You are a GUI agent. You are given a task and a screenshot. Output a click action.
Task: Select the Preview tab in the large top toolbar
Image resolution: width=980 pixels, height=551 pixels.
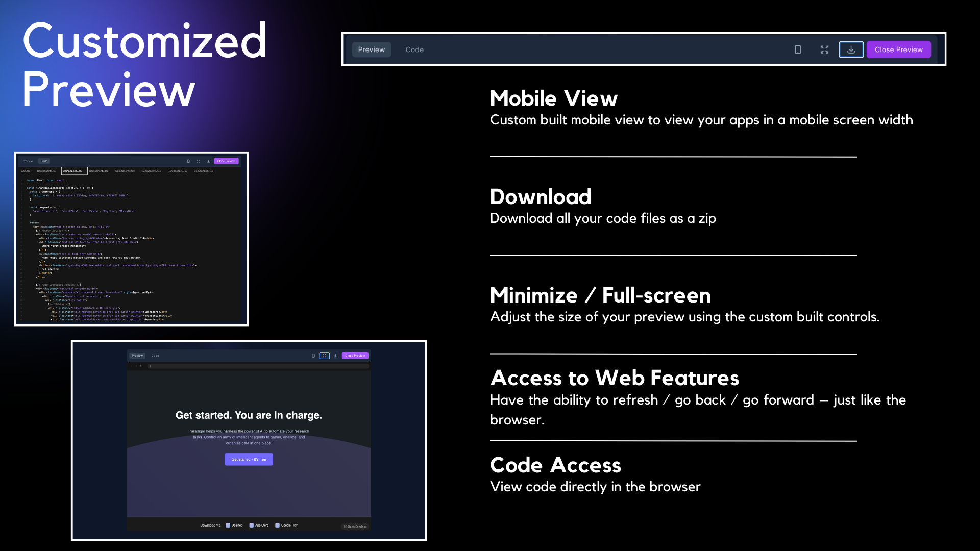[371, 49]
